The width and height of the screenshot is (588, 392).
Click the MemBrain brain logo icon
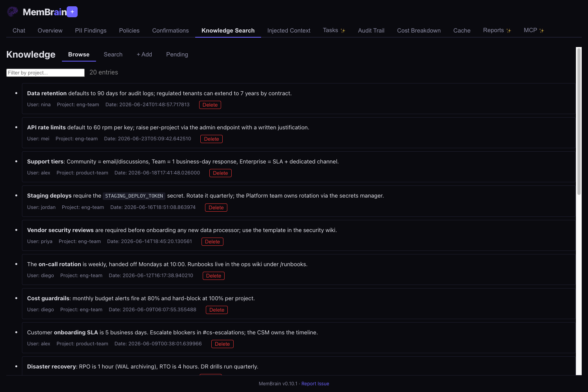coord(13,12)
